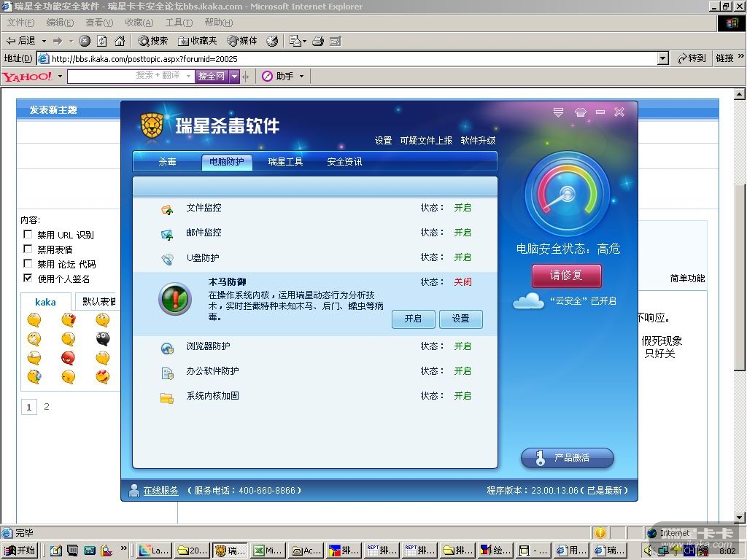747x560 pixels.
Task: Click the 文件监控 file monitor icon
Action: click(167, 209)
